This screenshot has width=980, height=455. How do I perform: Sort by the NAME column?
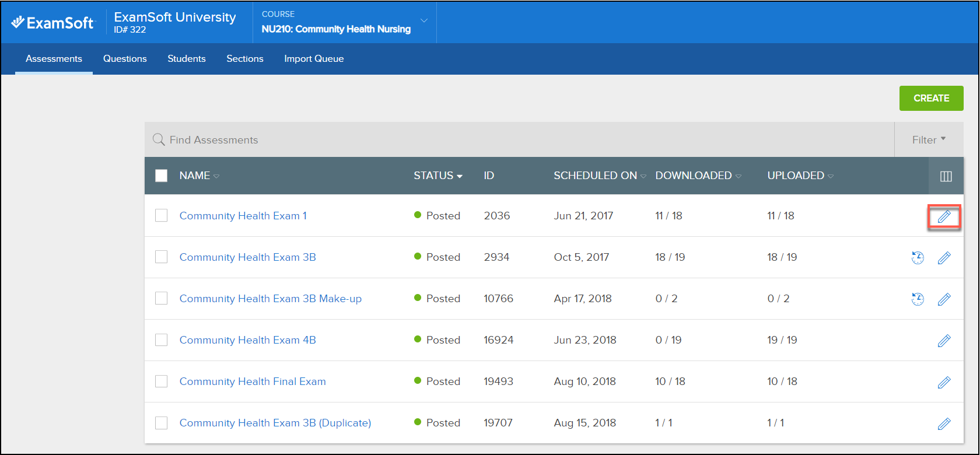pyautogui.click(x=199, y=176)
